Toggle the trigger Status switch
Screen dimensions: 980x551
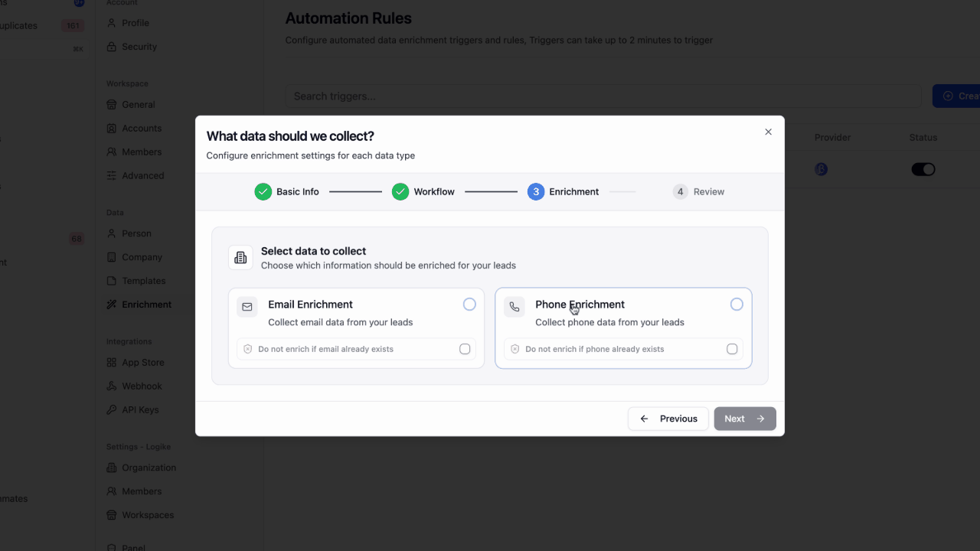923,169
